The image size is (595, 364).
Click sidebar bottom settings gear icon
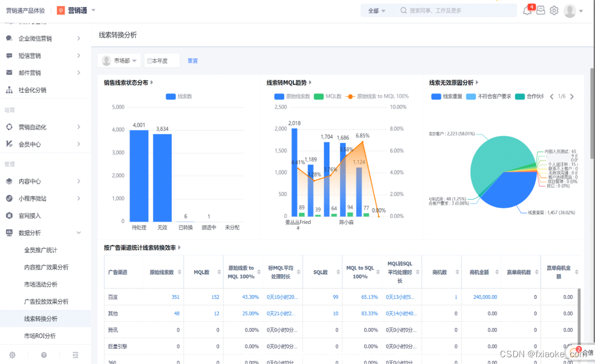coord(12,355)
